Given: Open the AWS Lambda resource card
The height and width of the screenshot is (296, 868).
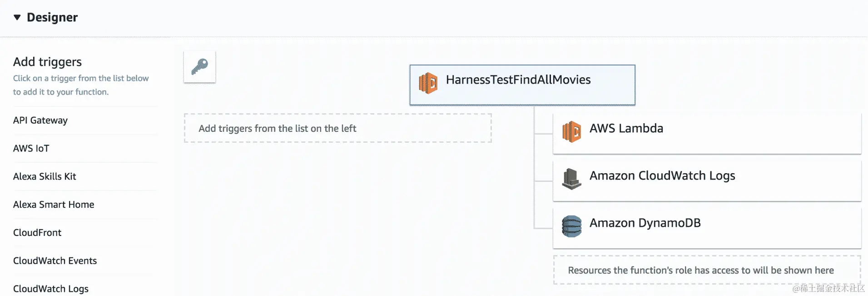Looking at the screenshot, I should click(x=706, y=133).
